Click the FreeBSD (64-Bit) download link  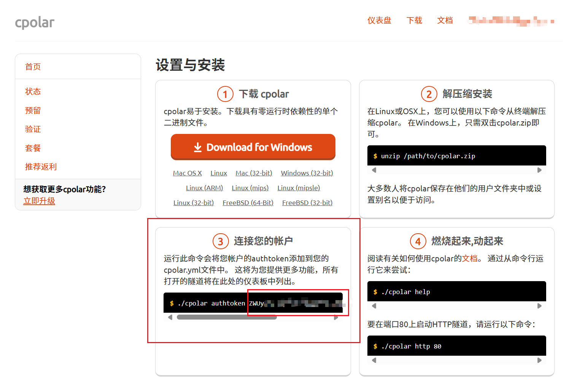pos(248,203)
